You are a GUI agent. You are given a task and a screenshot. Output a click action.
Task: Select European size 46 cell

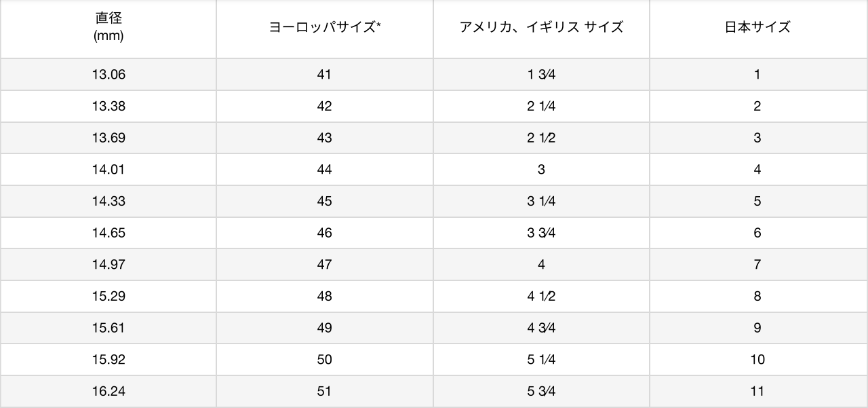(324, 233)
